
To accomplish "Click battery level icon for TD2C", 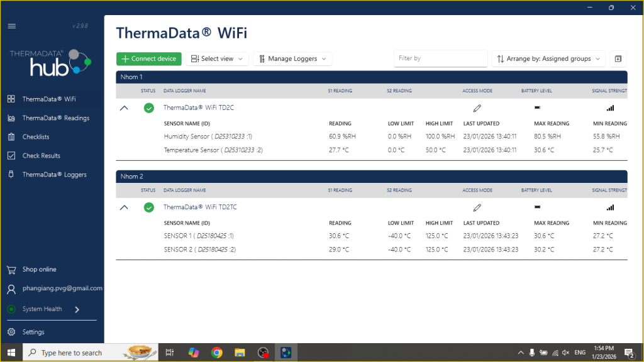I will tap(537, 107).
